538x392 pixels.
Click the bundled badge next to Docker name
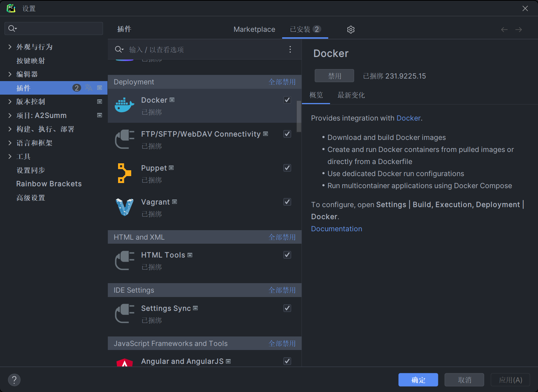172,100
